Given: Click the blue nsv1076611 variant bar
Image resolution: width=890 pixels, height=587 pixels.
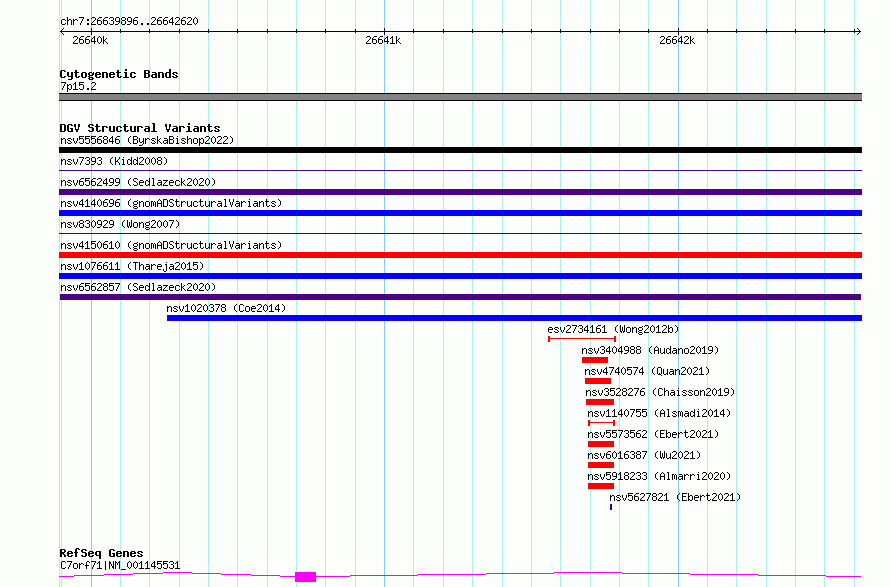Looking at the screenshot, I should click(460, 276).
